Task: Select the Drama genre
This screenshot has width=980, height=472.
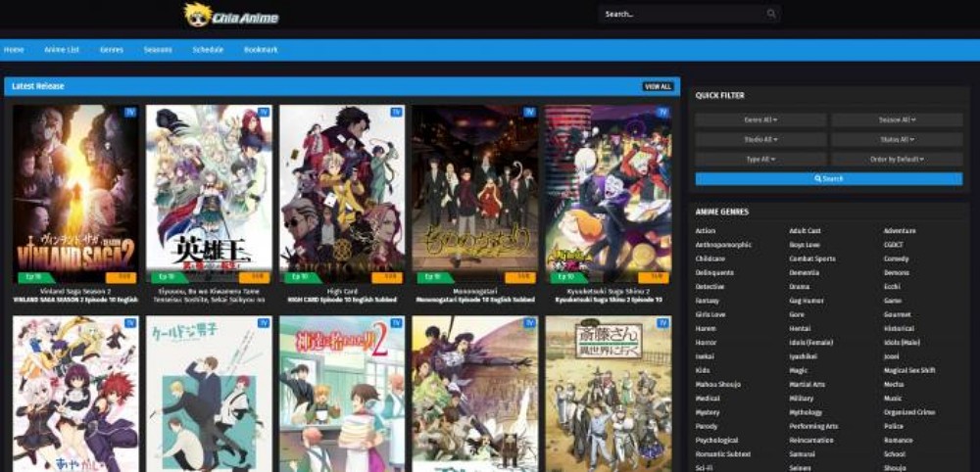Action: [799, 287]
